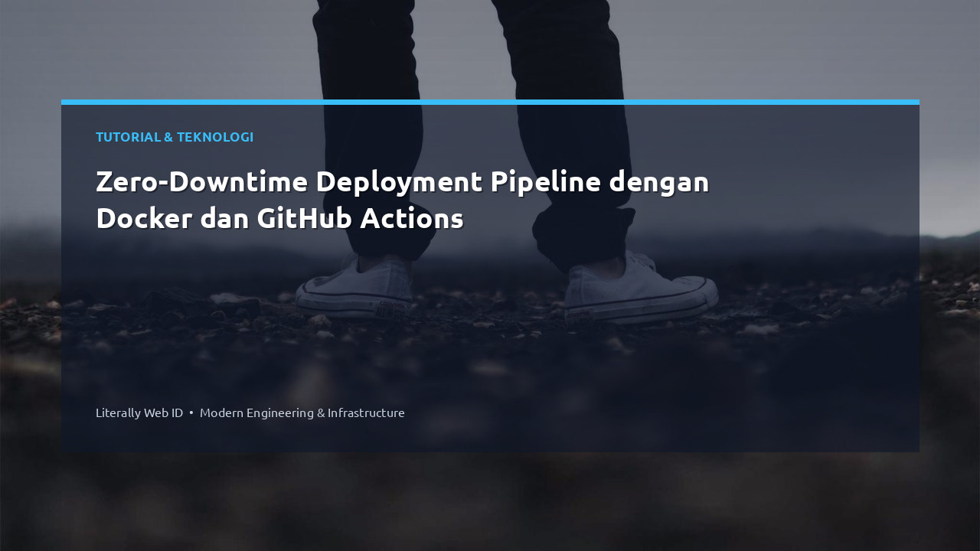Viewport: 980px width, 551px height.
Task: Click the 'TUTORIAL & TEKNOLOGI' category label
Action: [175, 137]
